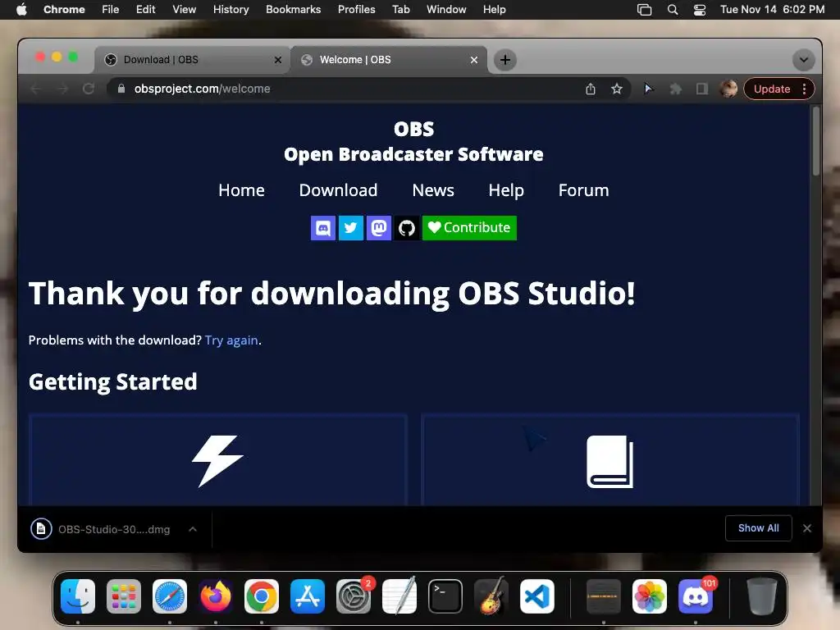Open System Settings from the Dock
Viewport: 840px width, 630px height.
(x=354, y=596)
